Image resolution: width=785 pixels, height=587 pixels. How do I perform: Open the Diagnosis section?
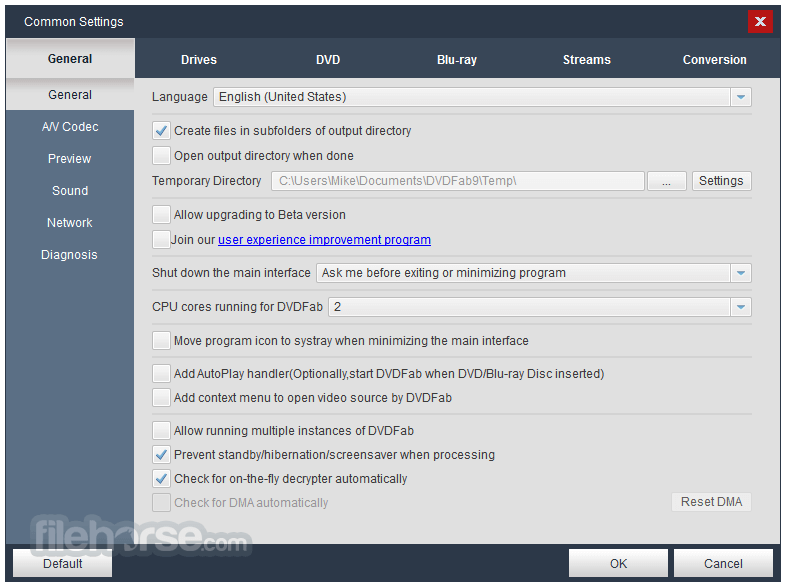(70, 255)
